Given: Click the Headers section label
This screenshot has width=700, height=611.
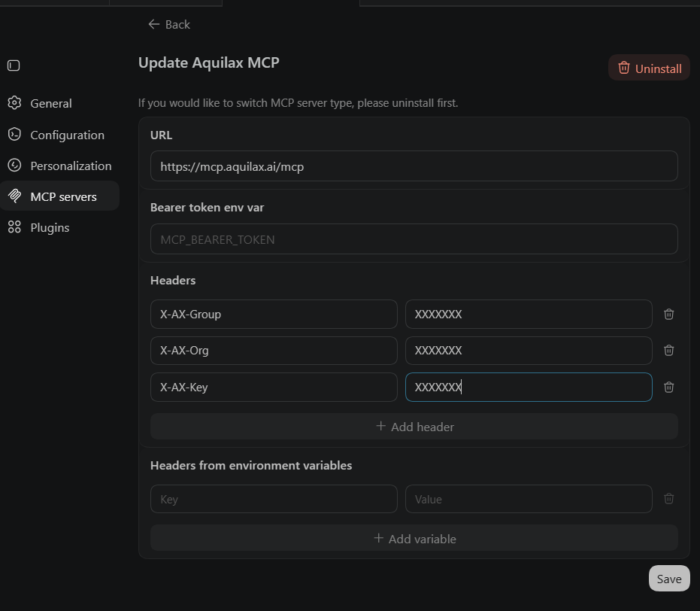Looking at the screenshot, I should point(173,280).
